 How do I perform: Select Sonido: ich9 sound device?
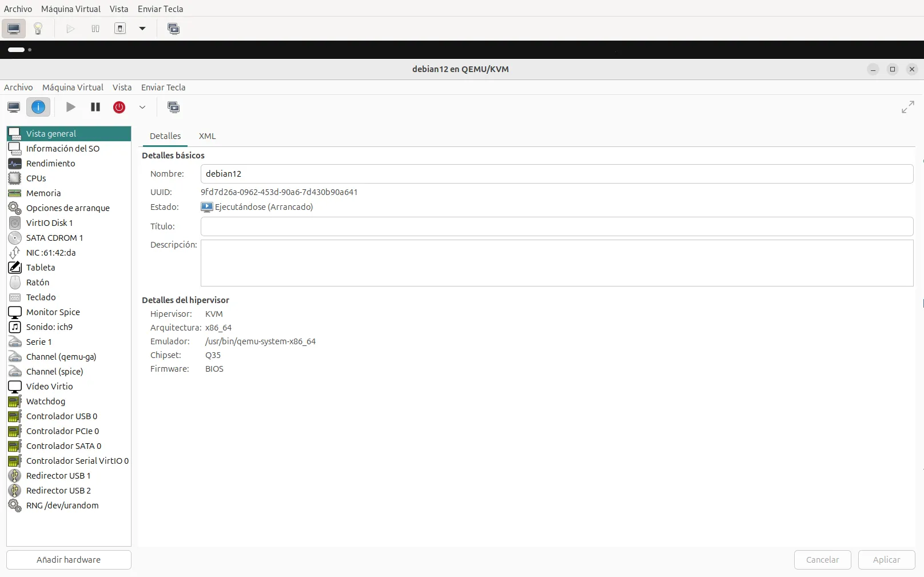49,327
